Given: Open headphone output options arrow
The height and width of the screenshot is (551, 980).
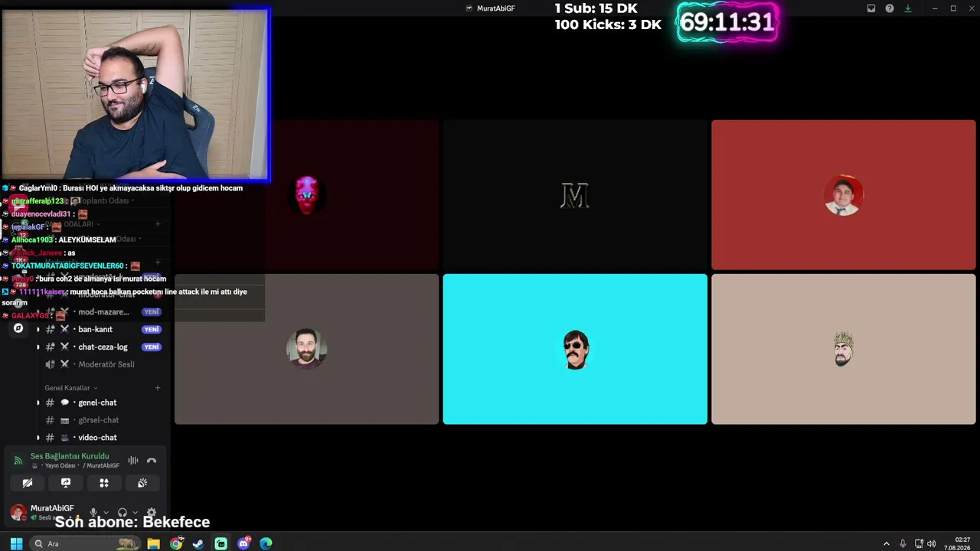Looking at the screenshot, I should [135, 513].
